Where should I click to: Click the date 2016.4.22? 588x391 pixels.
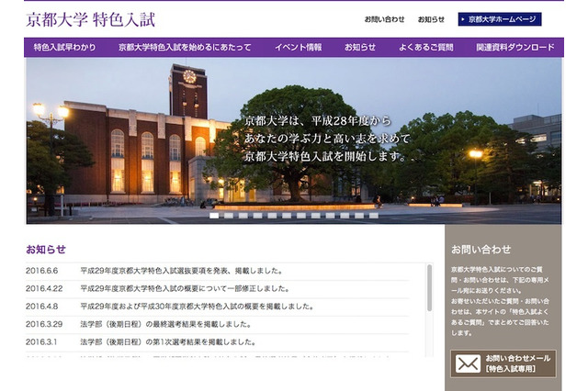(x=44, y=289)
